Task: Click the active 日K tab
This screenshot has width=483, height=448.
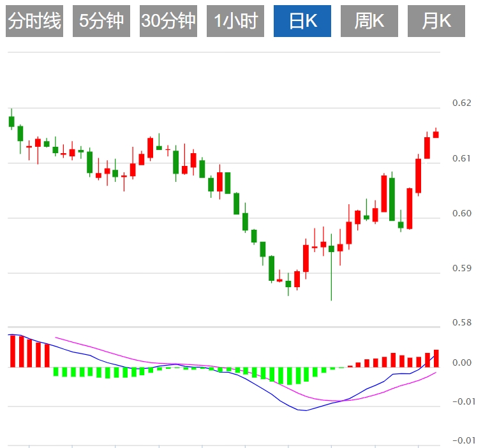Action: pos(302,22)
